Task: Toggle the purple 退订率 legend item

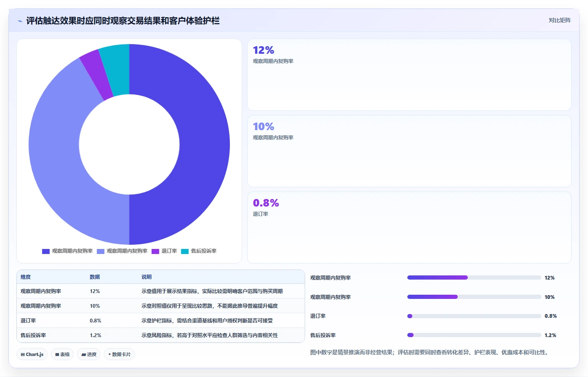Action: pos(164,251)
